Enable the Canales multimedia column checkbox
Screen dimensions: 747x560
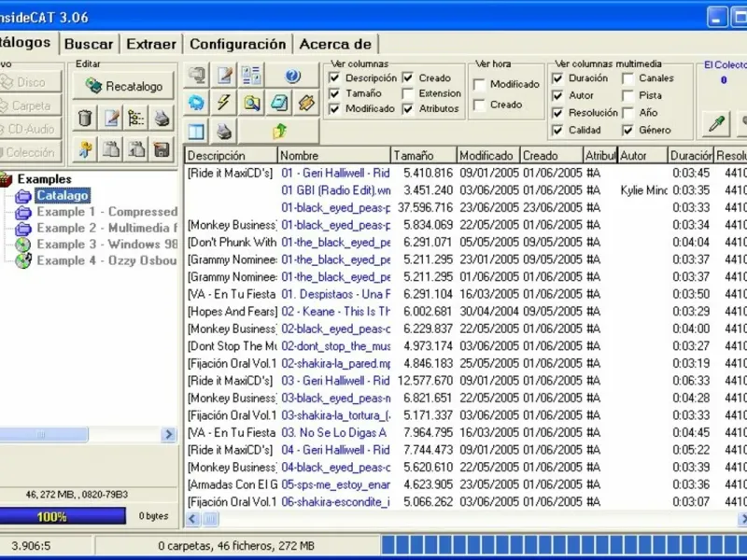point(629,78)
